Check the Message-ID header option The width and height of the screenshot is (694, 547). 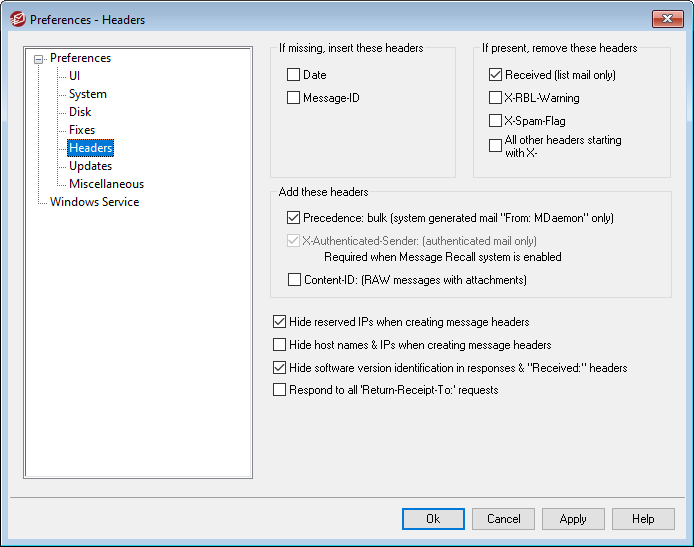(x=294, y=98)
